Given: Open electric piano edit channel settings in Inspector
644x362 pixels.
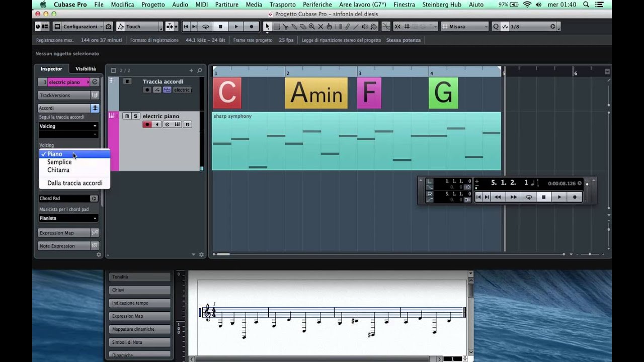Looking at the screenshot, I should point(95,82).
